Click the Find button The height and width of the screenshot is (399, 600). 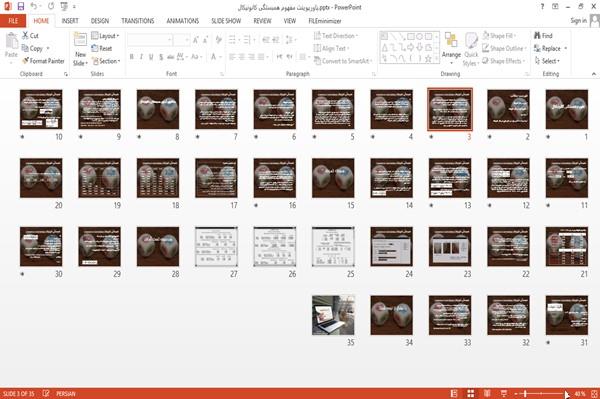click(543, 36)
